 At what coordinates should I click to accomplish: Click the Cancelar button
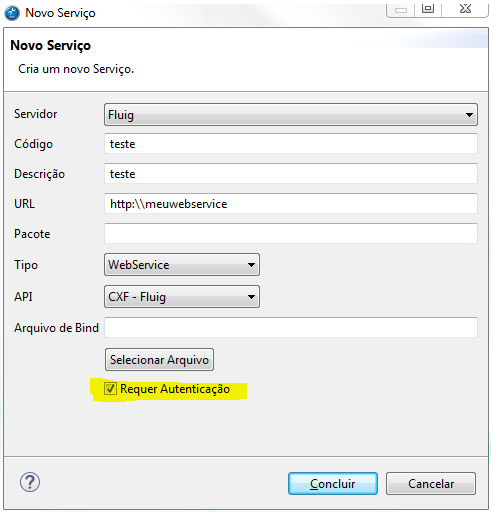(x=431, y=483)
